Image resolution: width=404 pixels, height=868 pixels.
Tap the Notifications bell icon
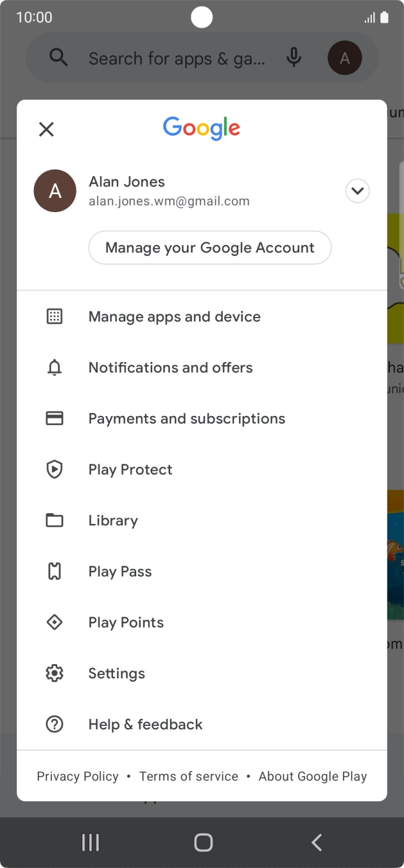55,368
